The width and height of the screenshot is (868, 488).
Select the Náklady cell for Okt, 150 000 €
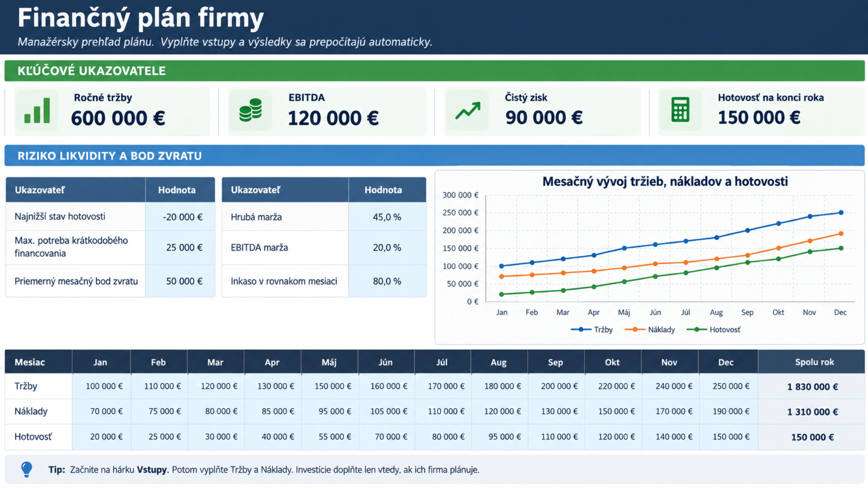tap(613, 411)
